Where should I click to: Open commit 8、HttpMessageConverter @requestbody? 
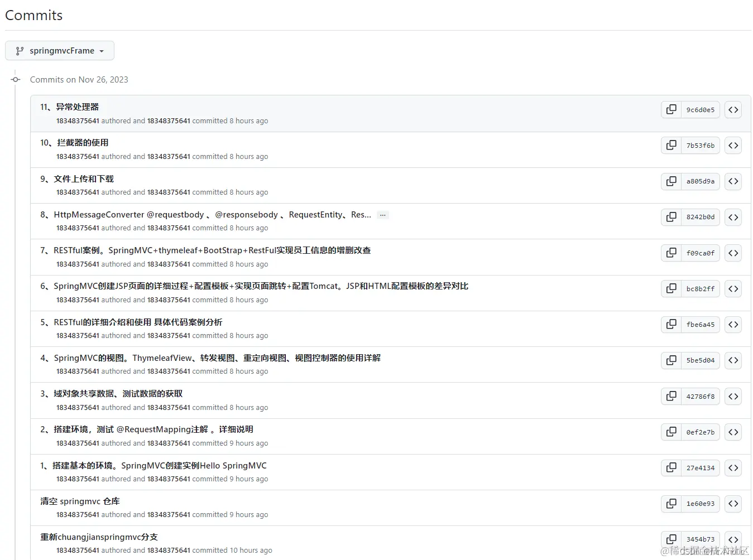tap(205, 215)
